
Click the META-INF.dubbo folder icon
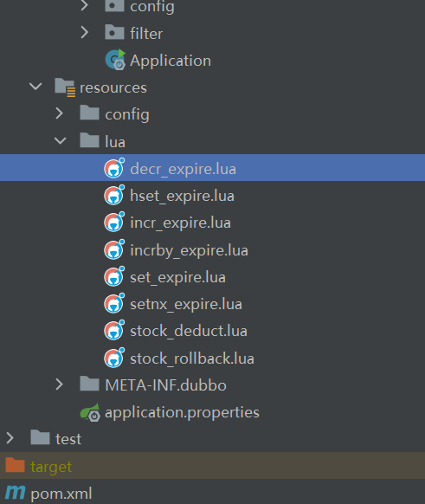point(90,384)
